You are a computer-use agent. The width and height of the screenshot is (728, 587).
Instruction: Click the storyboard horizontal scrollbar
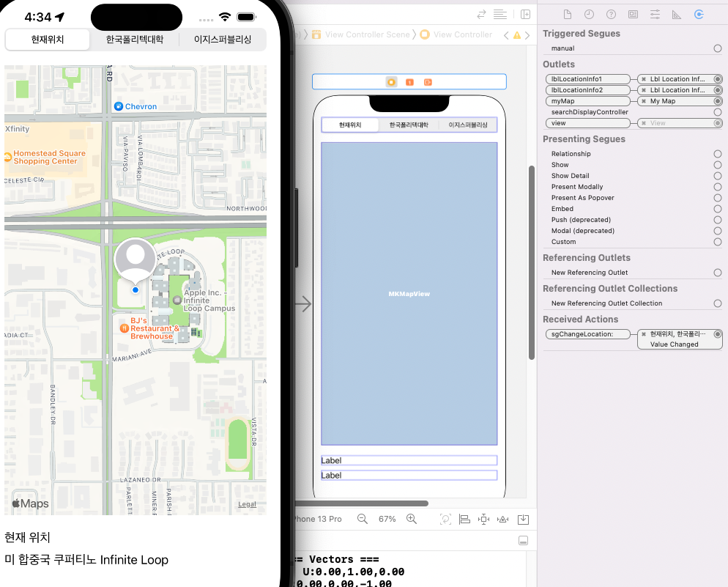pos(361,503)
